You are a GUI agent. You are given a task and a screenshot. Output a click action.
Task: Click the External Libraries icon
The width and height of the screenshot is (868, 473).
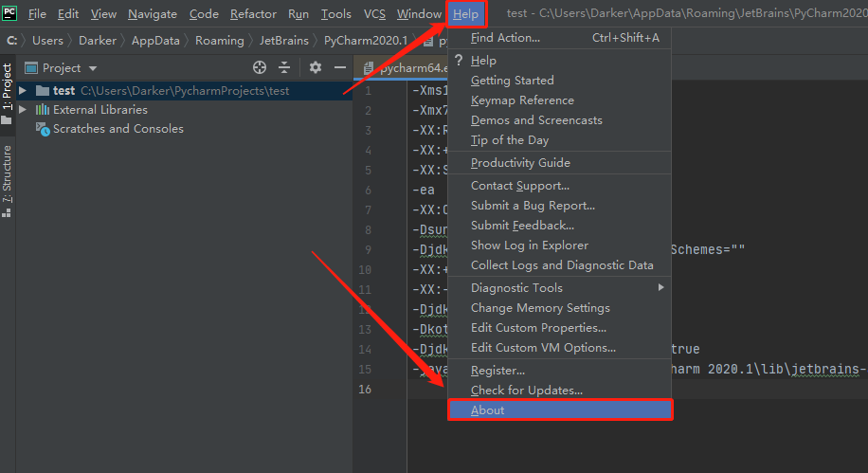43,110
